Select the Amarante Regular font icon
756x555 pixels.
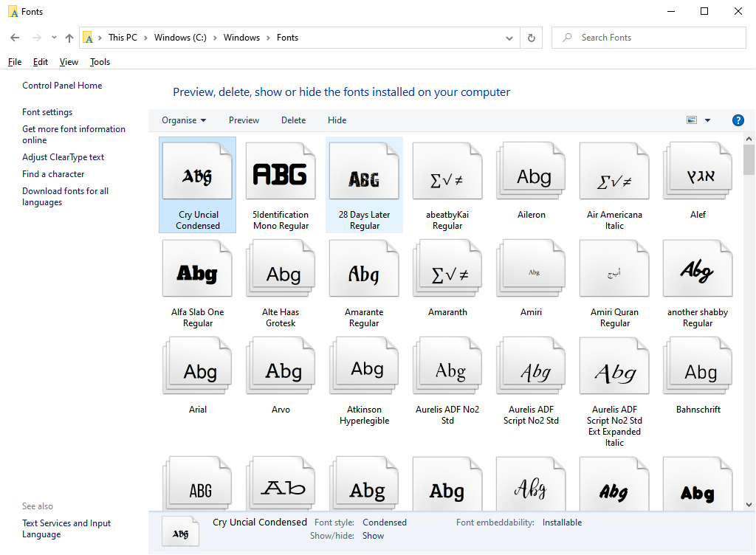(x=364, y=269)
